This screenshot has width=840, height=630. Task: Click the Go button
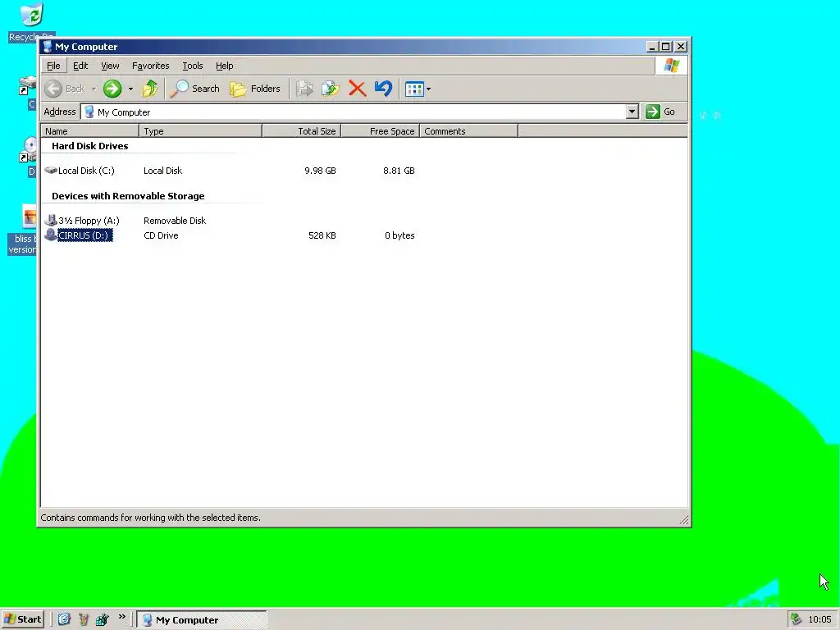pyautogui.click(x=660, y=112)
